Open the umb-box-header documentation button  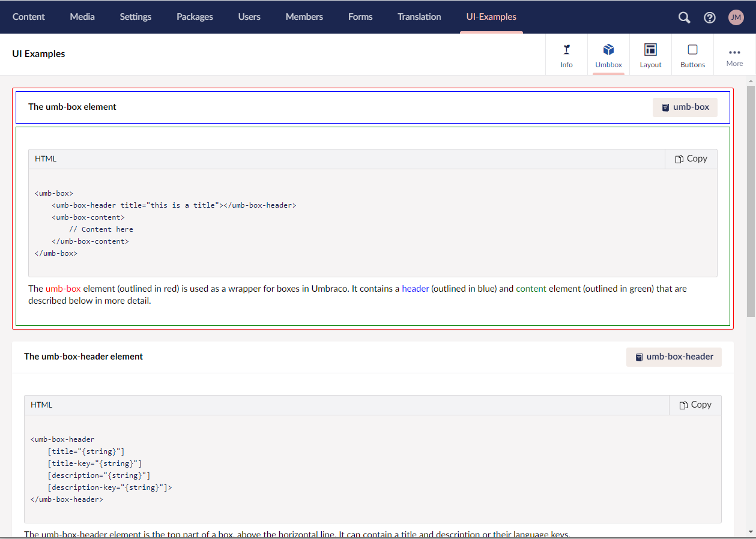click(x=674, y=357)
